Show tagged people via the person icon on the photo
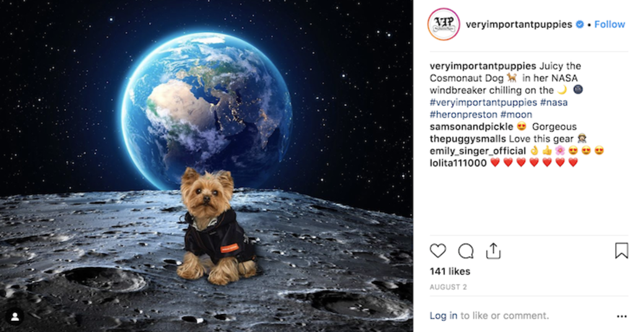The height and width of the screenshot is (332, 644). tap(15, 317)
